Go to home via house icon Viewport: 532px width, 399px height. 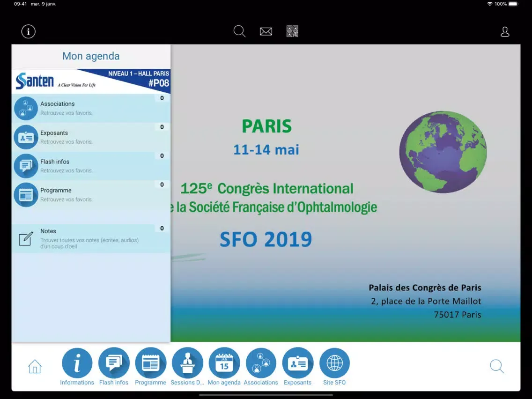pos(35,367)
